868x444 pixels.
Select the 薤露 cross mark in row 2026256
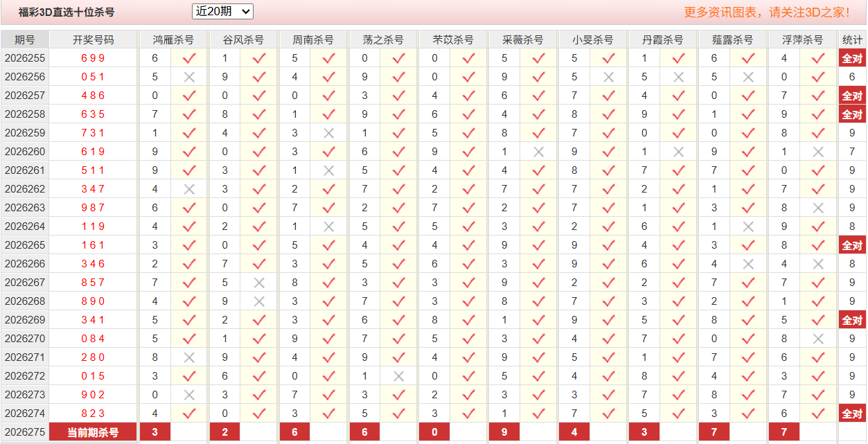[749, 77]
